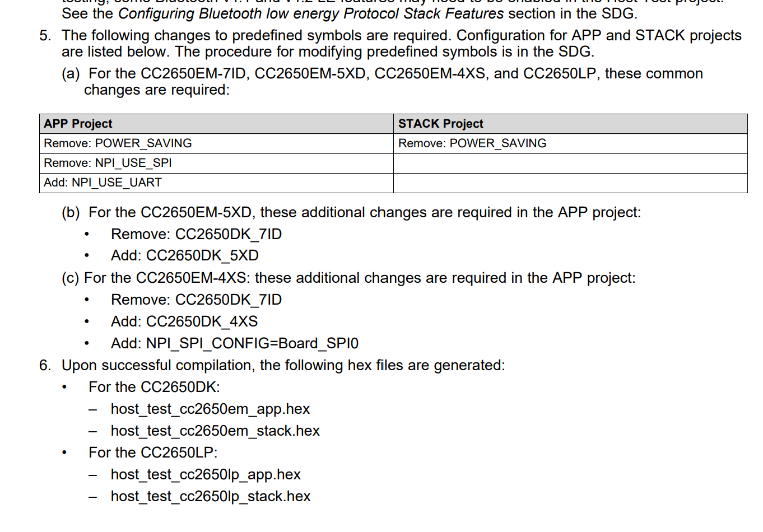
Task: Click the 'For the CC2650LP:' bullet heading
Action: click(153, 452)
